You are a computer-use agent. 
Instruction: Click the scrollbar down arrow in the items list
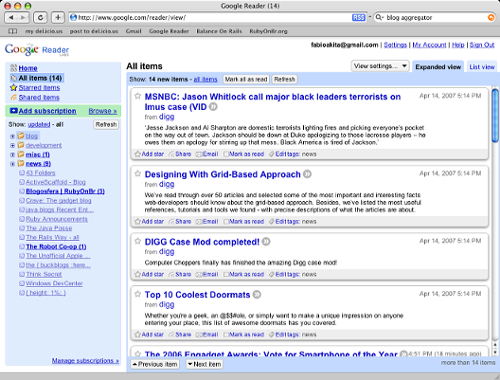click(x=495, y=352)
